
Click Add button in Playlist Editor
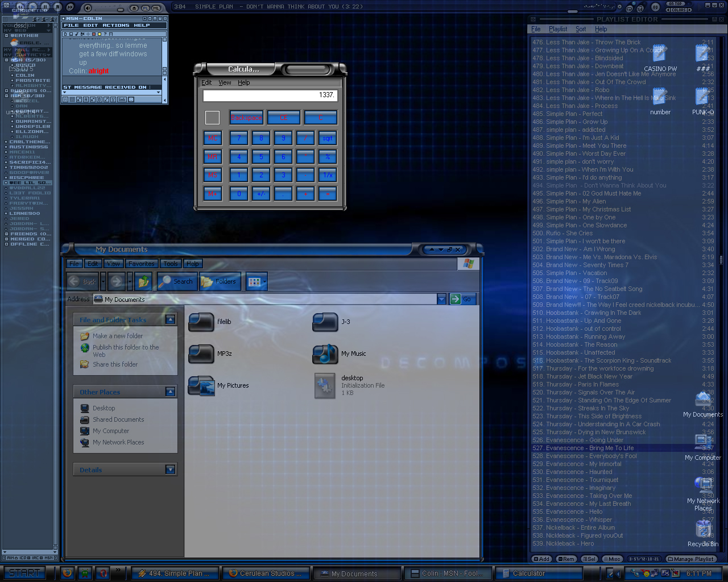pyautogui.click(x=542, y=559)
